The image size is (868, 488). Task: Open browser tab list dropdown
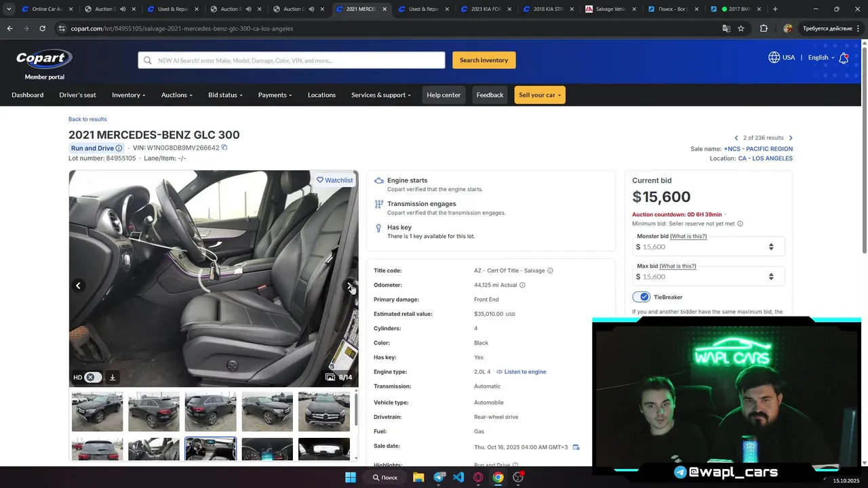(9, 9)
